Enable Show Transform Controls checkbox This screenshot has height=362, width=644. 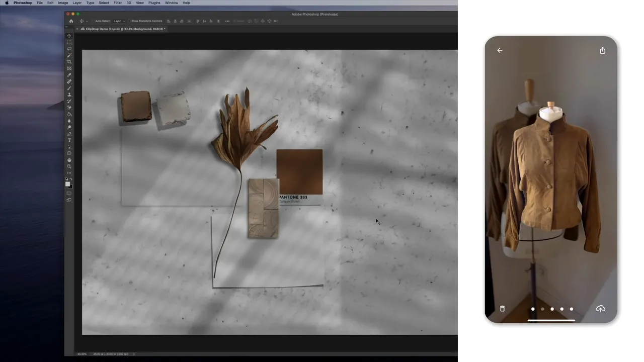[x=129, y=21]
